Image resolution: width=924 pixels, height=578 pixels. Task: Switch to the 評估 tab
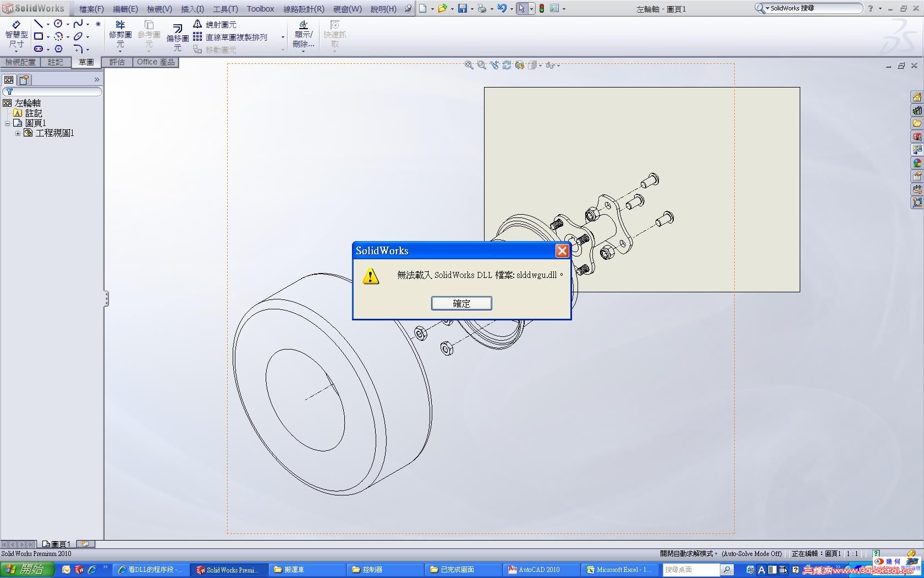pyautogui.click(x=117, y=62)
